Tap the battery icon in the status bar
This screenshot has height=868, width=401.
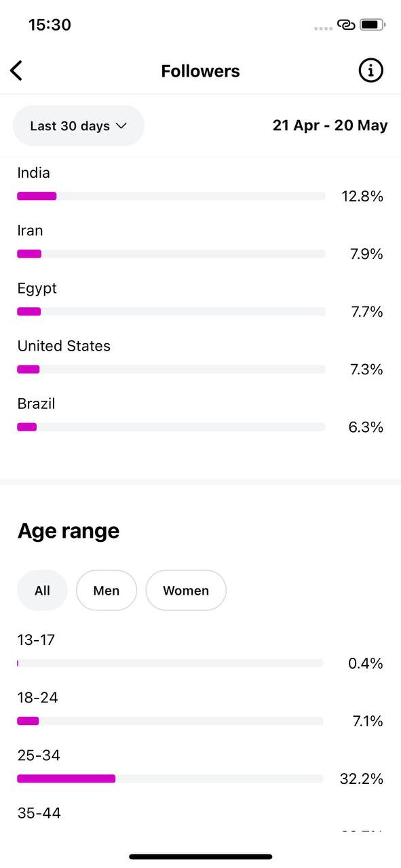tap(373, 25)
